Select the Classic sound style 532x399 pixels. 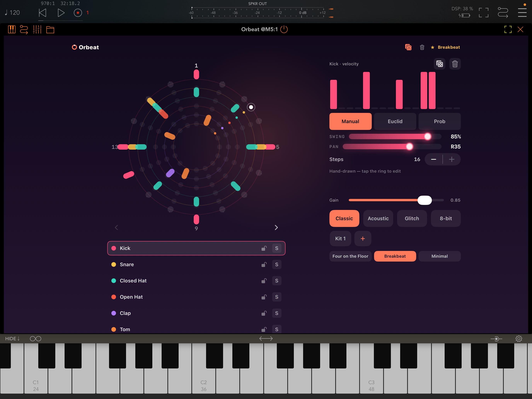(x=344, y=218)
